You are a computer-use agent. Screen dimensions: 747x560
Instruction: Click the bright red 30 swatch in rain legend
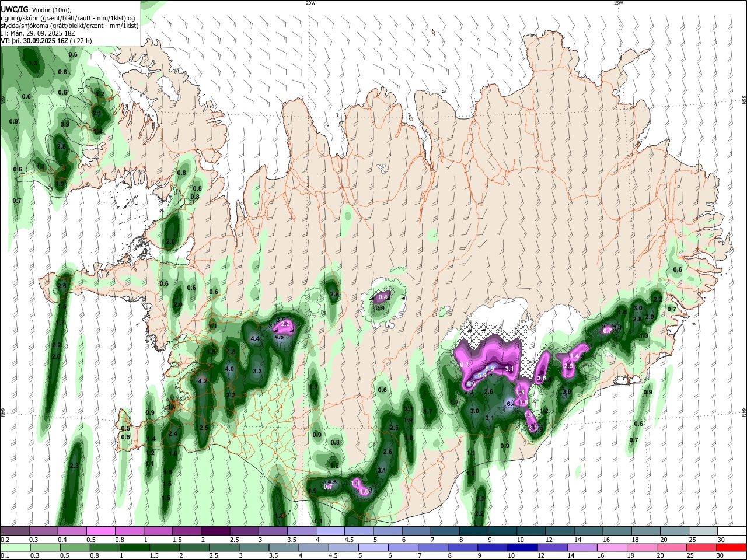(731, 548)
